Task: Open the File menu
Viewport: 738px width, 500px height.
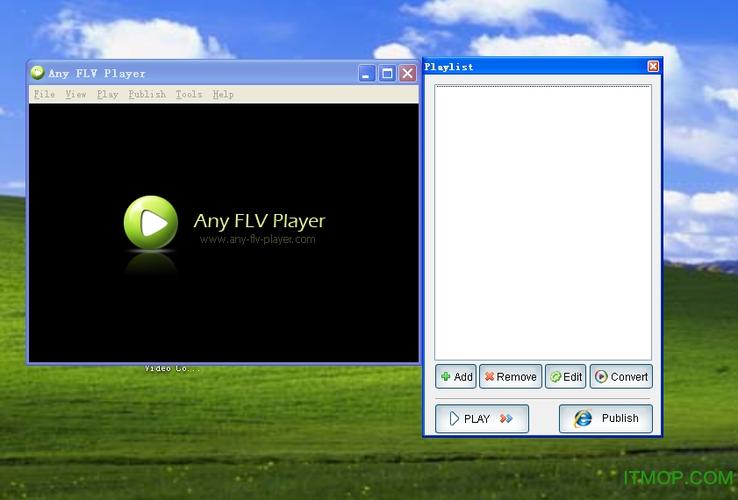Action: (x=44, y=94)
